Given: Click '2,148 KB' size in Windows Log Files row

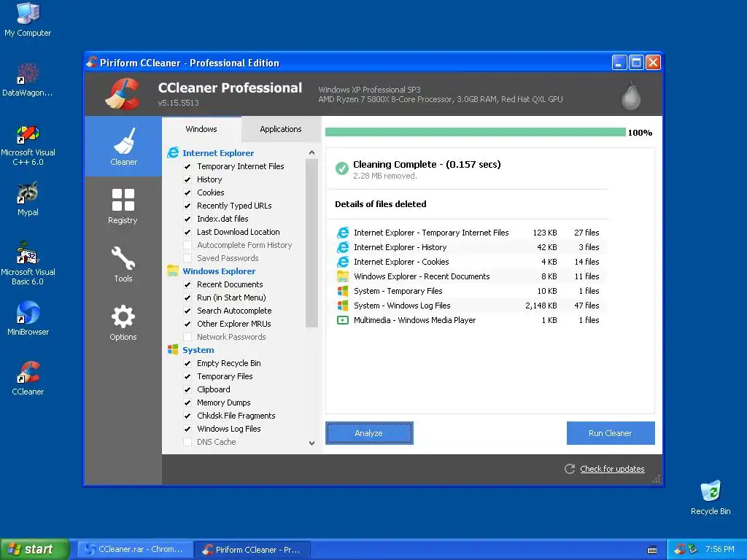Looking at the screenshot, I should pos(541,306).
